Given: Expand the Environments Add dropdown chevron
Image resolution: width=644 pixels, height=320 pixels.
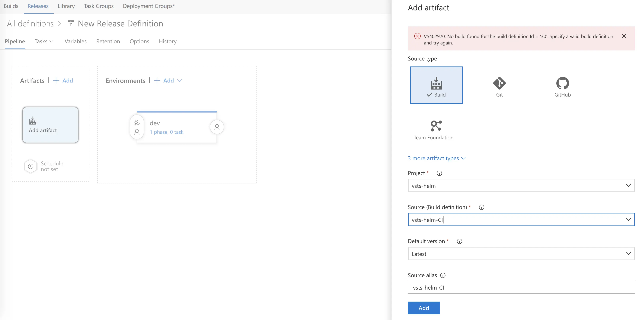Looking at the screenshot, I should click(179, 81).
